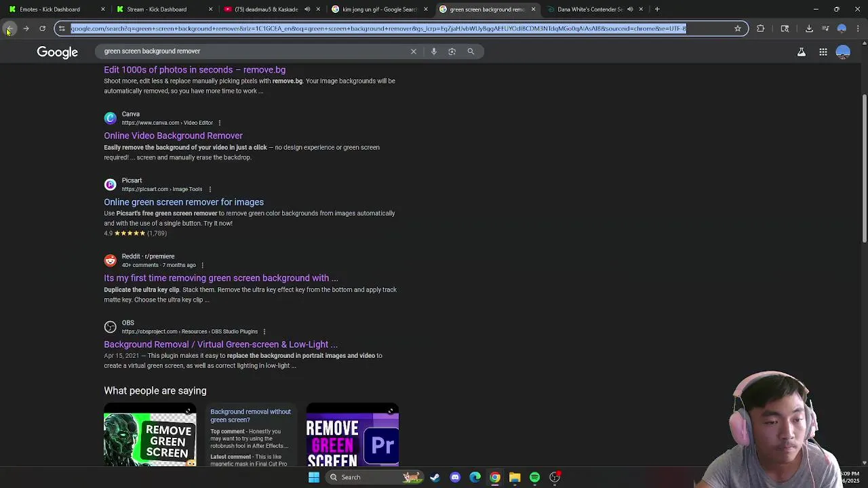Open 'Edit 1000s of photos in seconds' link
The width and height of the screenshot is (868, 488).
tap(195, 70)
